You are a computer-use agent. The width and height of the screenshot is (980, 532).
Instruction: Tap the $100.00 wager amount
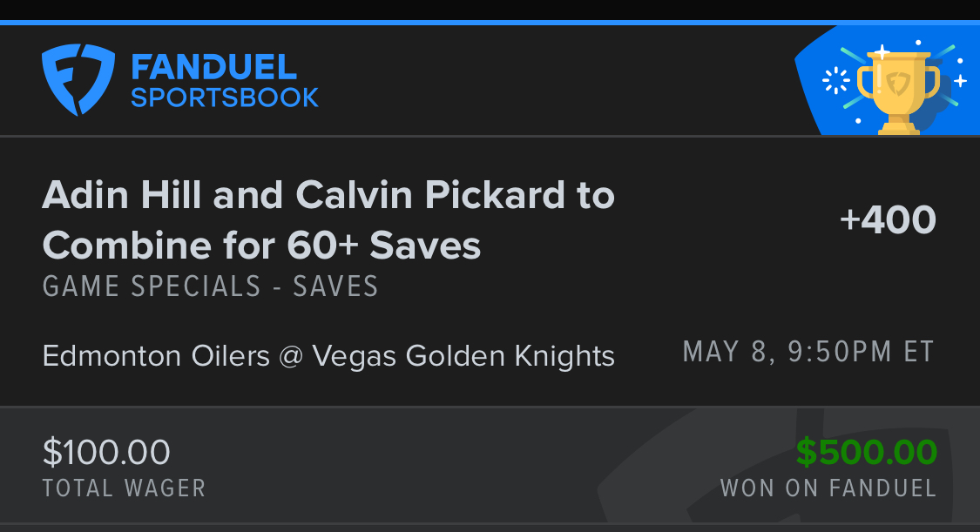click(x=106, y=452)
